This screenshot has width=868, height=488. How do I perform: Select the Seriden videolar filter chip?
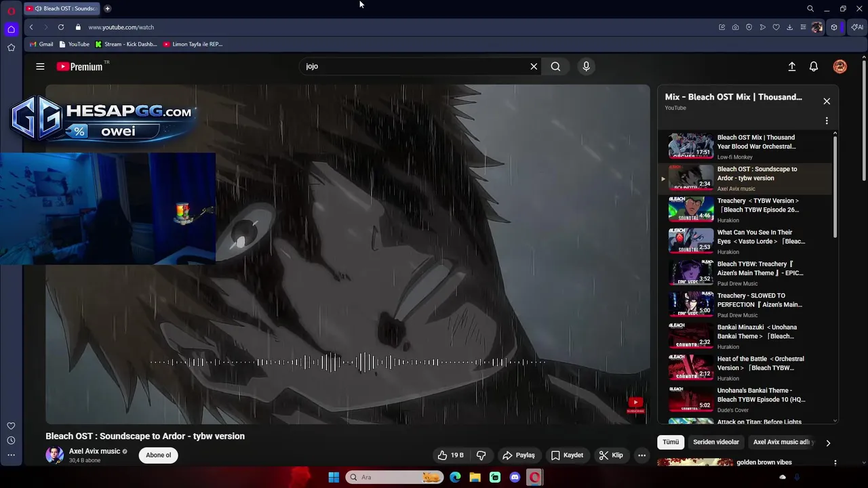coord(716,442)
